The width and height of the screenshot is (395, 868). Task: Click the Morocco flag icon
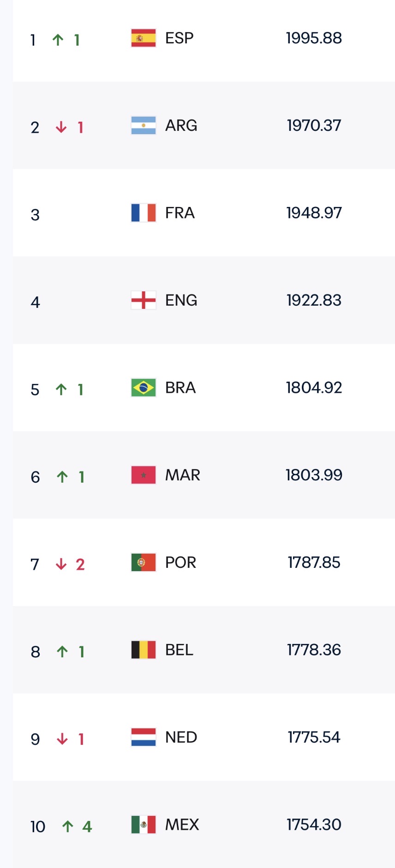144,475
